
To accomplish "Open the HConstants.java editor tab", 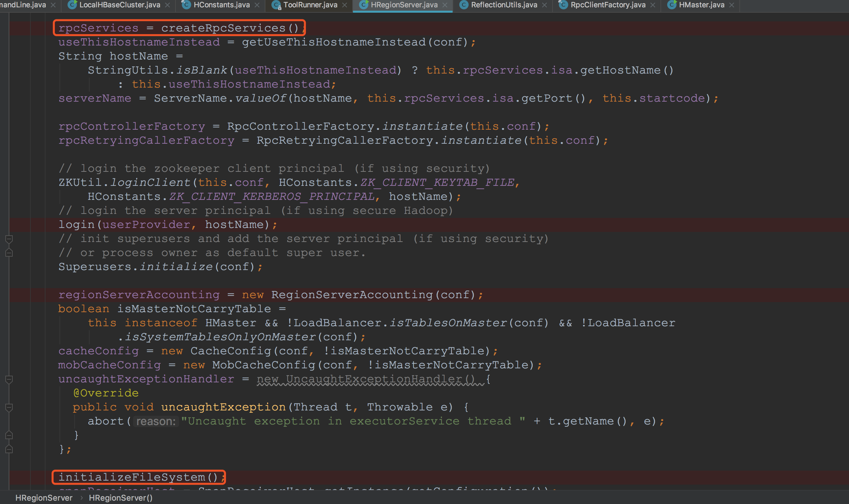I will point(221,5).
